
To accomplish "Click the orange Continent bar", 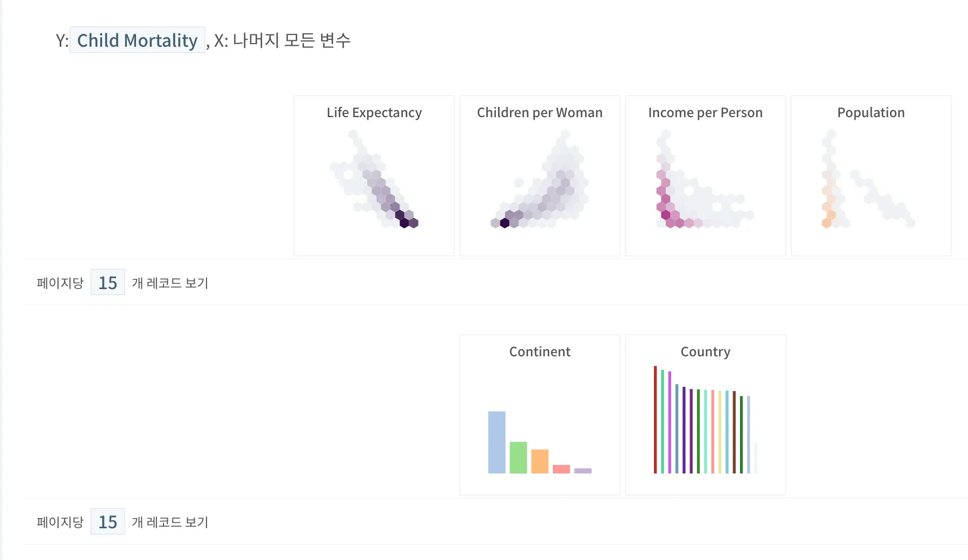I will [540, 461].
